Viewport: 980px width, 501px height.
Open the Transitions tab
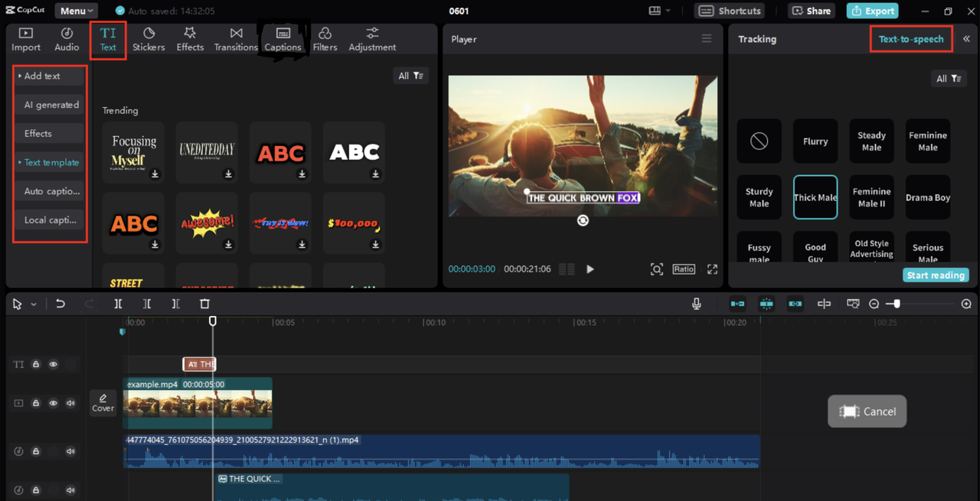point(236,39)
